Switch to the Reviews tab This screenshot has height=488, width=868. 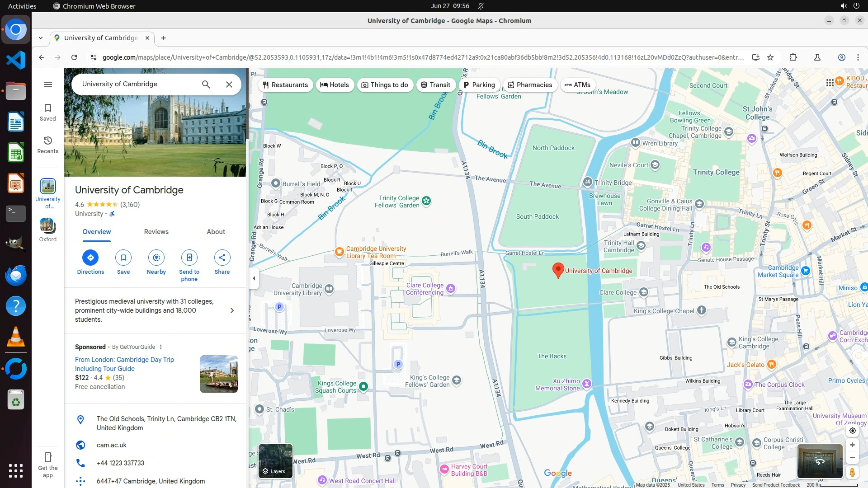coord(156,232)
